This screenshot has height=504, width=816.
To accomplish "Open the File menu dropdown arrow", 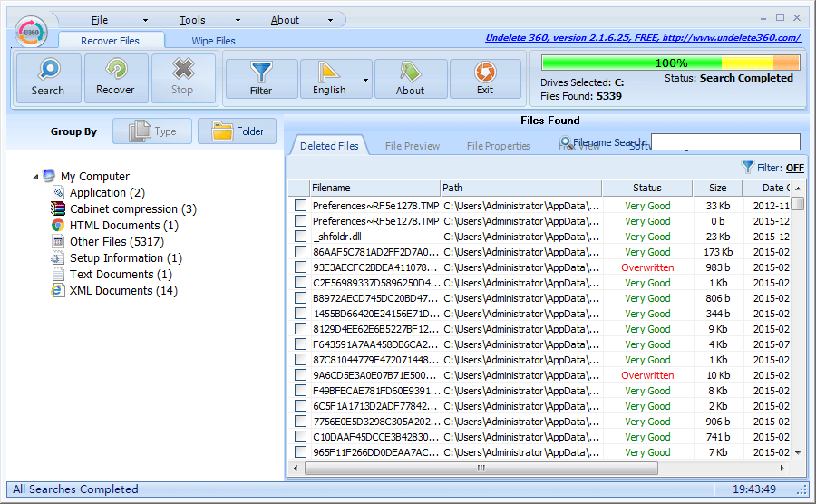I will coord(145,20).
